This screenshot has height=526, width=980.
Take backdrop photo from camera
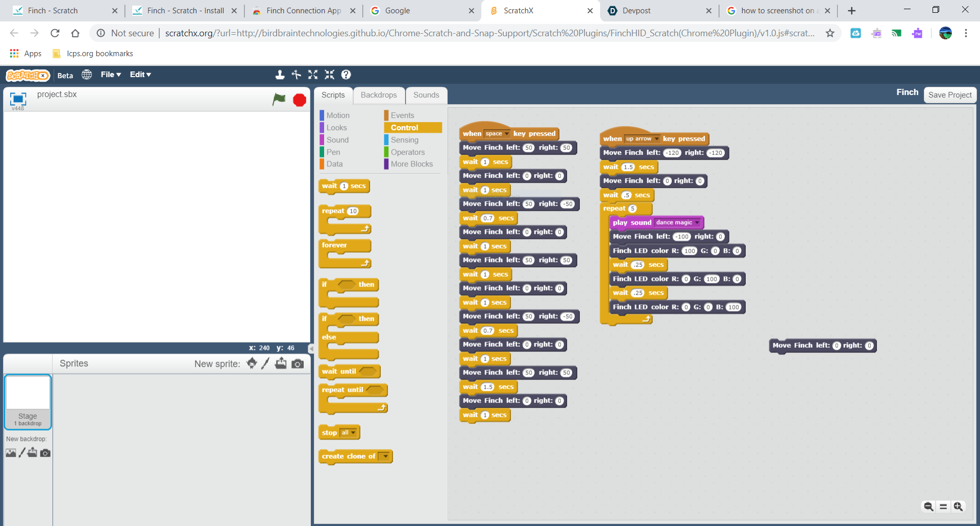tap(45, 453)
